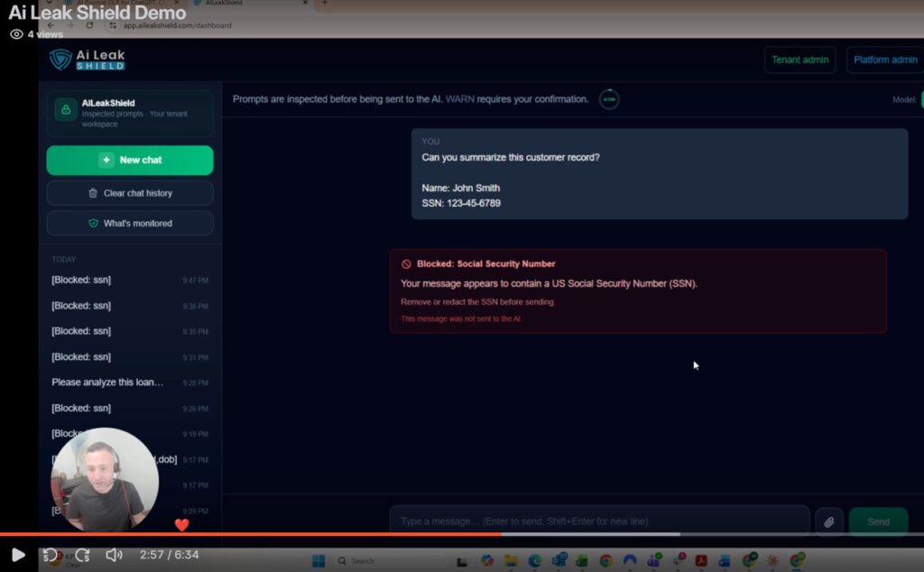Click the blocked circle icon in alert
The height and width of the screenshot is (572, 924).
(406, 264)
